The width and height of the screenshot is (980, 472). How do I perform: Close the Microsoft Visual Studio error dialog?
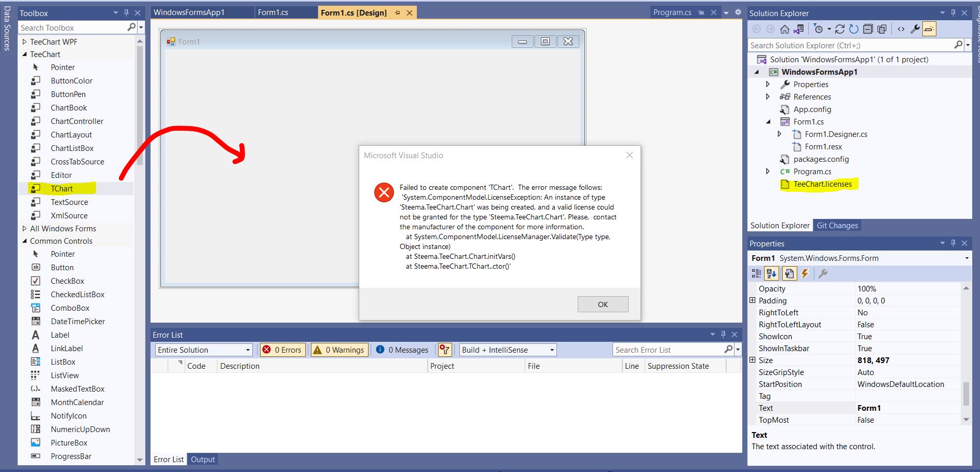pos(629,155)
